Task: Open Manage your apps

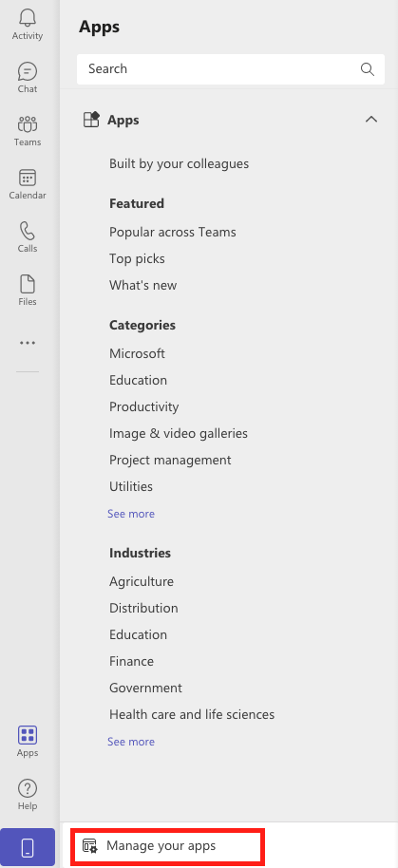Action: (x=163, y=846)
